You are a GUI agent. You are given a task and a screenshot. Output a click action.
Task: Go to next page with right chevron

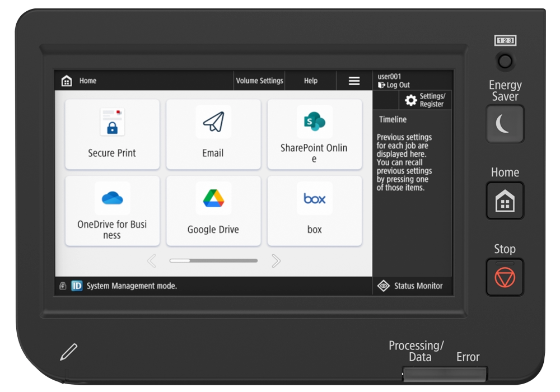click(x=276, y=261)
